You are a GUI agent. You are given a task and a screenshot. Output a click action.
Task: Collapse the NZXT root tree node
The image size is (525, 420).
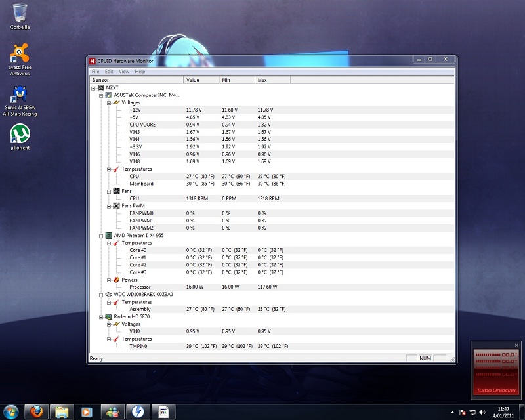[94, 87]
